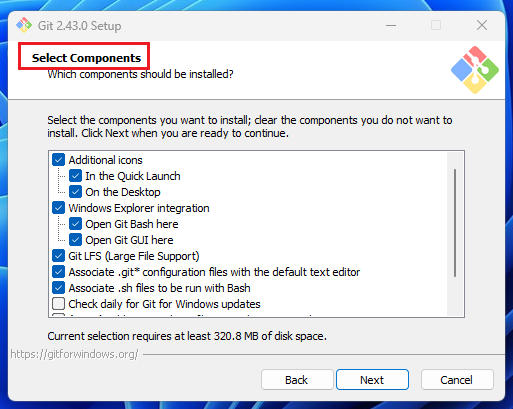Click the "Which components should be installed?" text
513x409 pixels.
(x=140, y=74)
